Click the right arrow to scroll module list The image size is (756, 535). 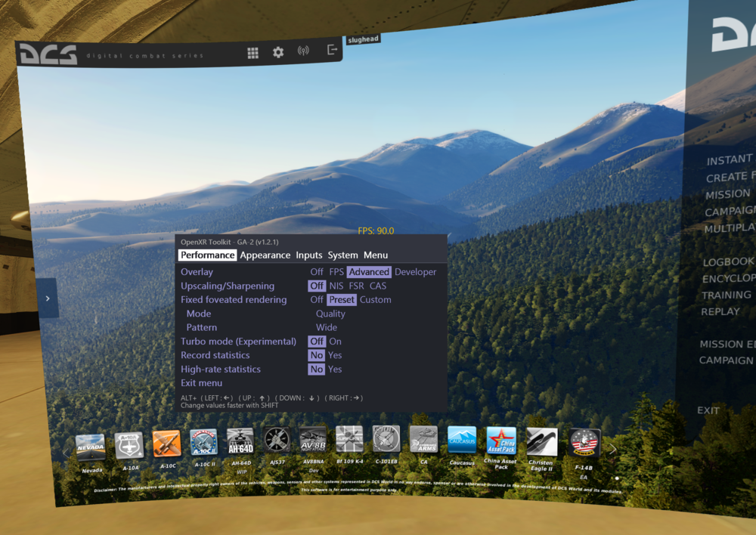[613, 448]
